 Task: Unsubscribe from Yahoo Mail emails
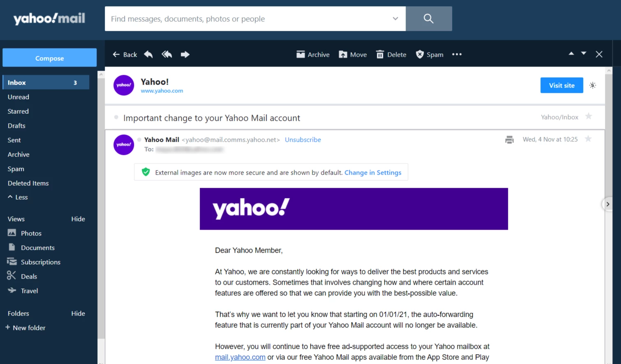303,140
